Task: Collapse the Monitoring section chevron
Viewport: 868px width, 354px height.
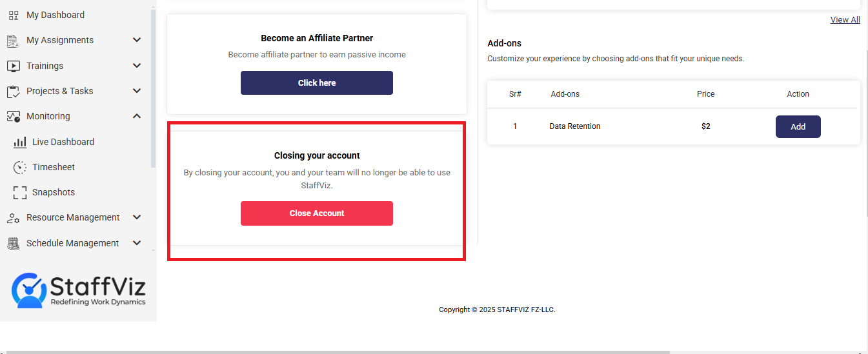Action: 137,116
